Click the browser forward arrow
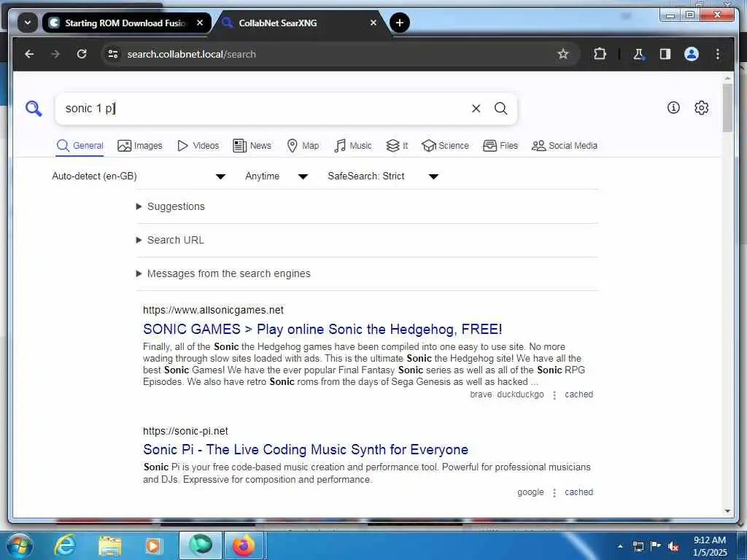Image resolution: width=747 pixels, height=560 pixels. click(x=55, y=54)
